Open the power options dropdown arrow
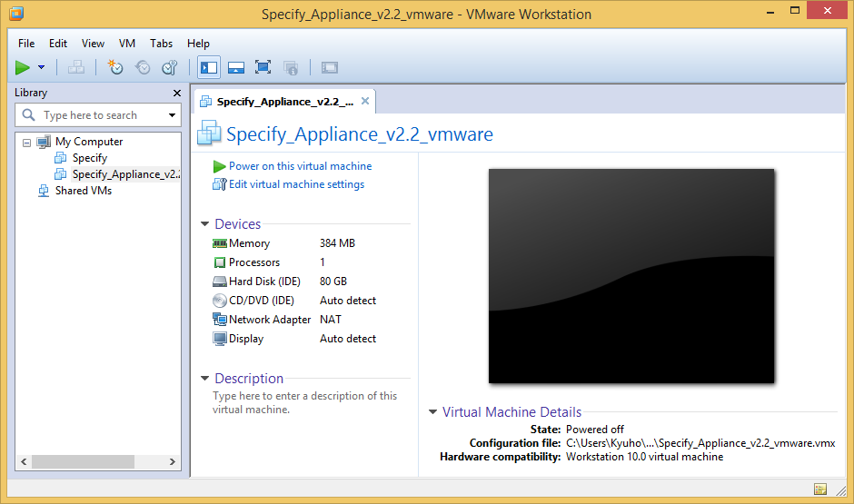This screenshot has width=854, height=504. click(x=42, y=67)
